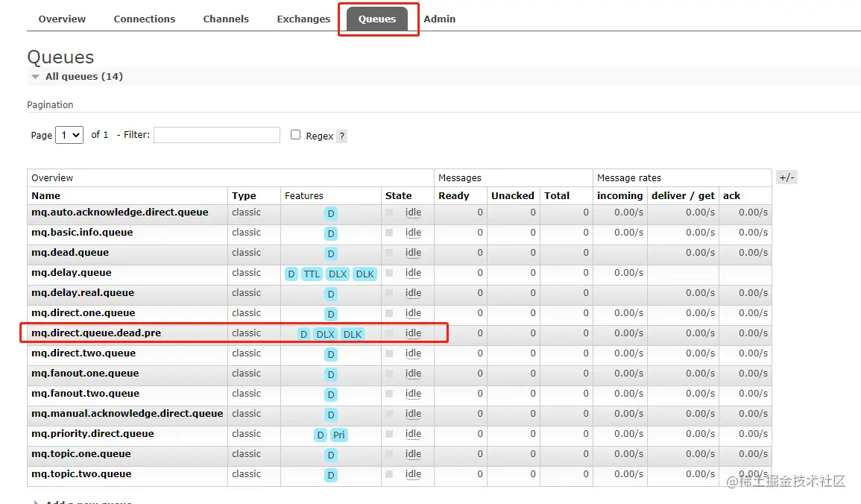Click the classic type of mq.delay.queue
Screen dimensions: 861x504
click(x=246, y=273)
